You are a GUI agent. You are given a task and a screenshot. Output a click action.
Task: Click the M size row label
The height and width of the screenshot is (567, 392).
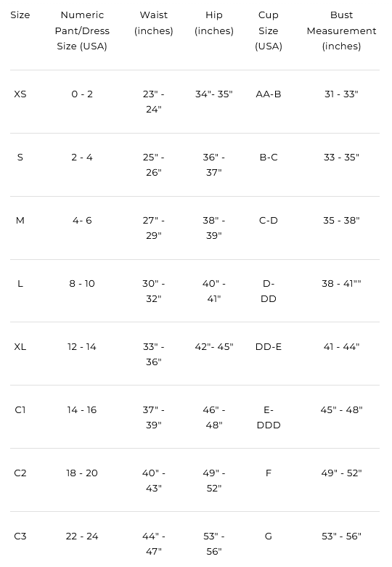[x=20, y=220]
